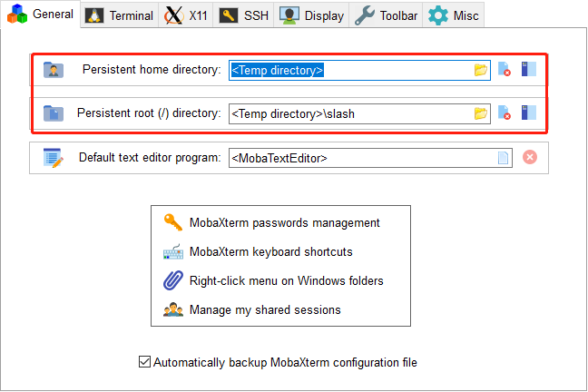Clear default text editor with red X
The height and width of the screenshot is (392, 588).
pos(530,157)
